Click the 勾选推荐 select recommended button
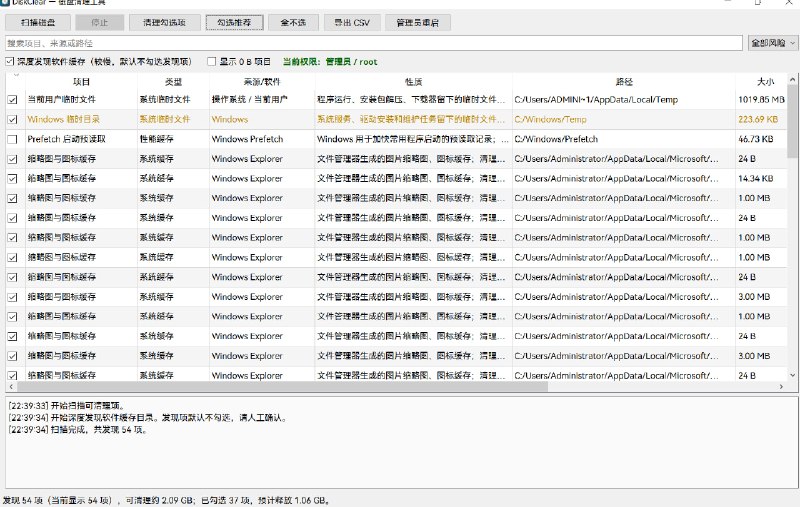This screenshot has width=800, height=507. (235, 22)
